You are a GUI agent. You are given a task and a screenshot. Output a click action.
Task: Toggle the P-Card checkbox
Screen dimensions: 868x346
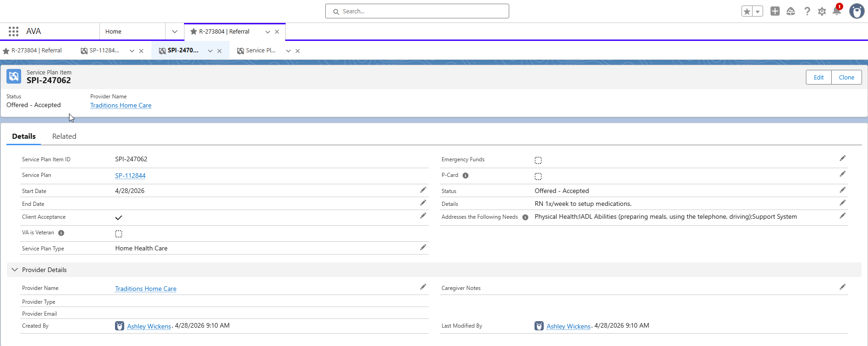click(538, 176)
